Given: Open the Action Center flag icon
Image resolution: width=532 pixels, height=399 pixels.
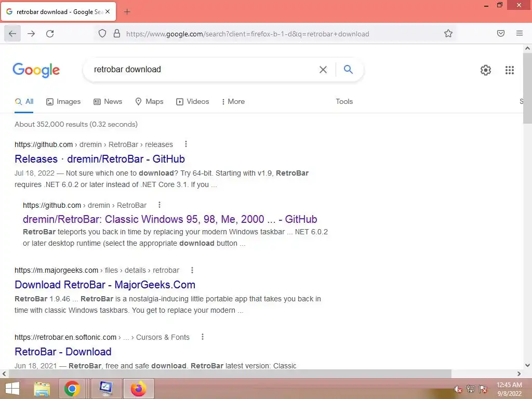Looking at the screenshot, I should pyautogui.click(x=483, y=389).
